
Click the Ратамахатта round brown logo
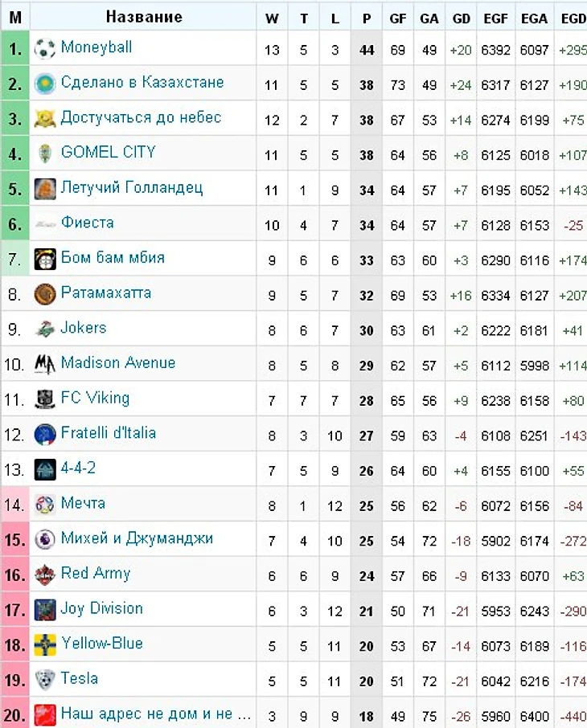(x=45, y=294)
